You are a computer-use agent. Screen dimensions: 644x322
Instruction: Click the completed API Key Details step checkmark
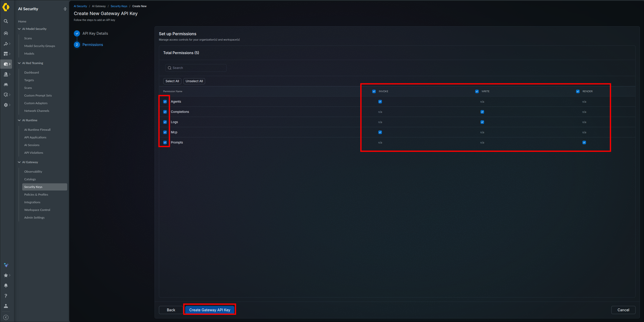77,33
